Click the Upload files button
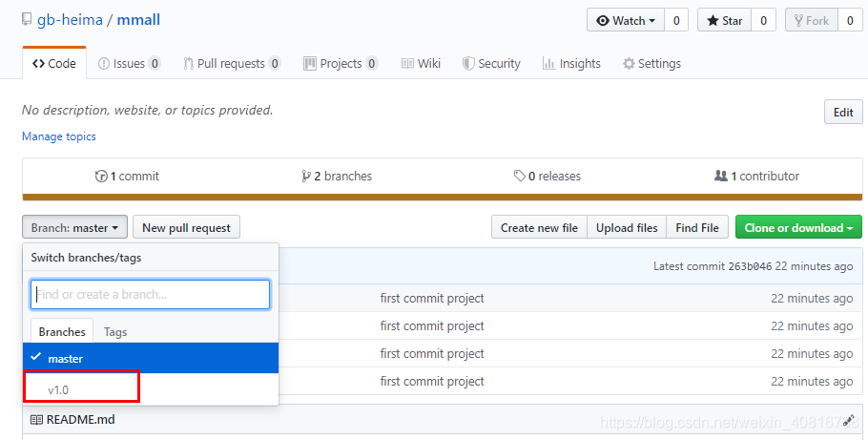 point(627,227)
